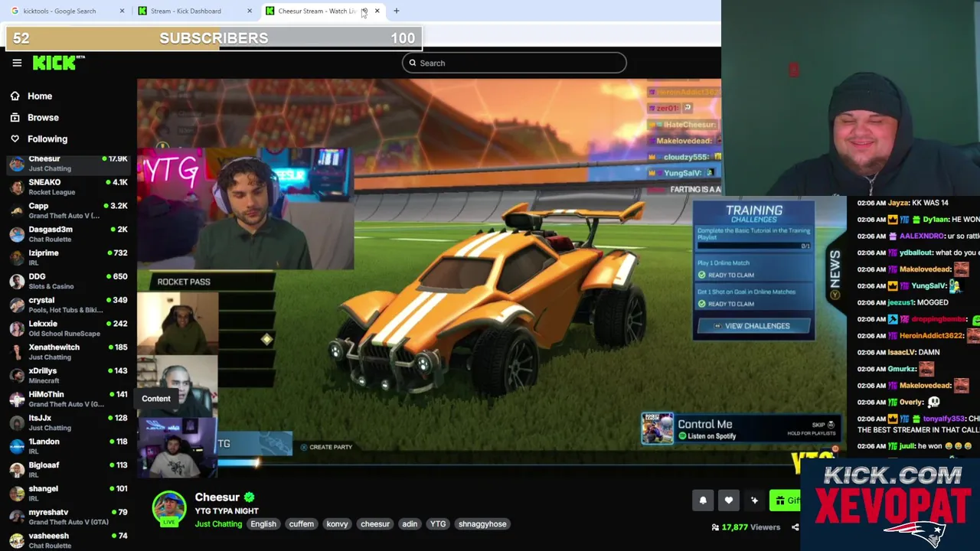
Task: Open Browse in the sidebar
Action: click(43, 118)
